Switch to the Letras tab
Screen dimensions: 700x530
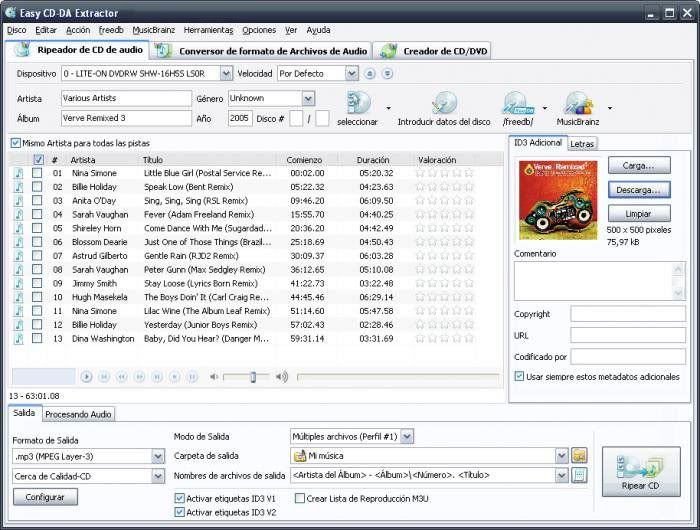pyautogui.click(x=582, y=144)
